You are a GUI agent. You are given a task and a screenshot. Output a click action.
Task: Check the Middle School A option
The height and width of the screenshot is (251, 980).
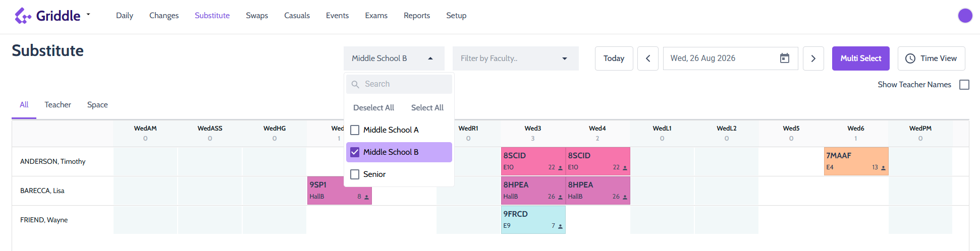click(355, 130)
